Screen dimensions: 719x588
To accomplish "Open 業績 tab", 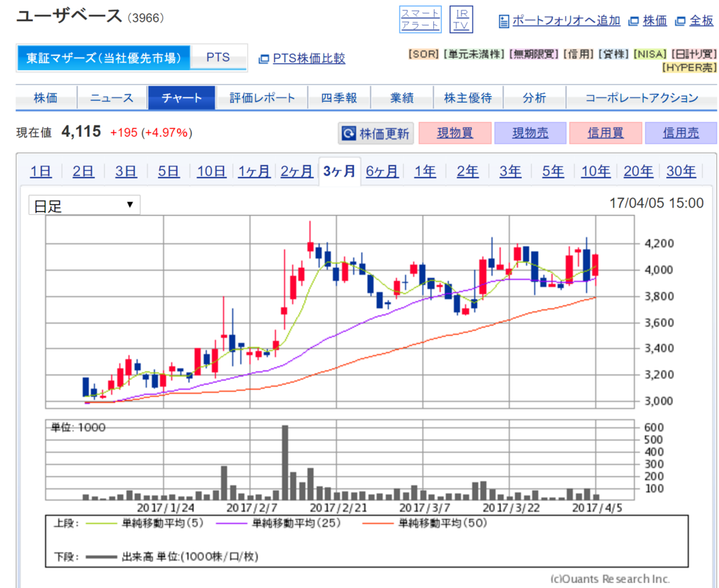I will pos(402,98).
